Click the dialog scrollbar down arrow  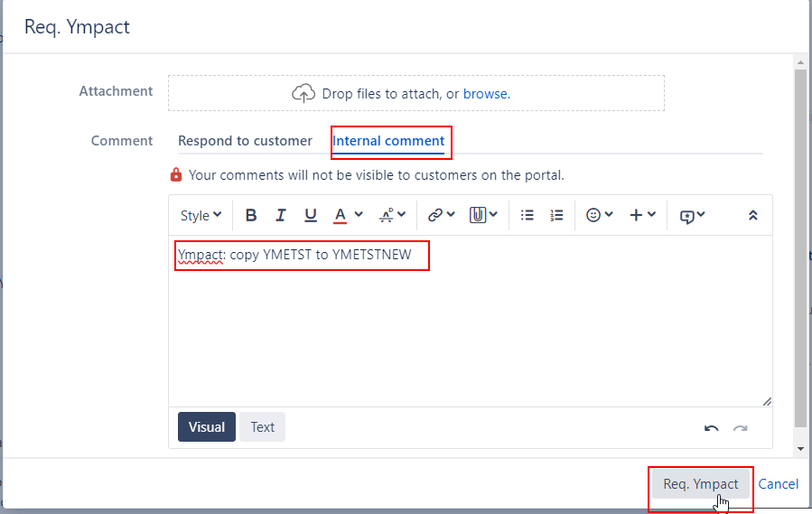point(800,449)
